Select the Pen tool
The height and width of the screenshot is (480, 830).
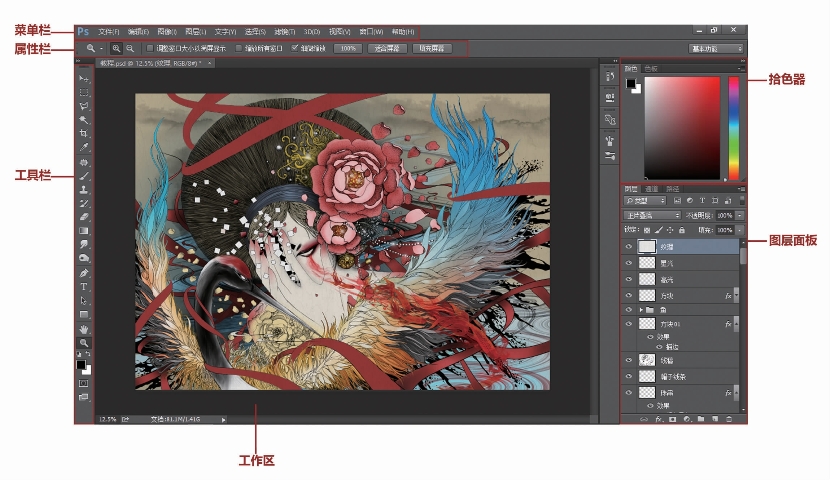[84, 273]
